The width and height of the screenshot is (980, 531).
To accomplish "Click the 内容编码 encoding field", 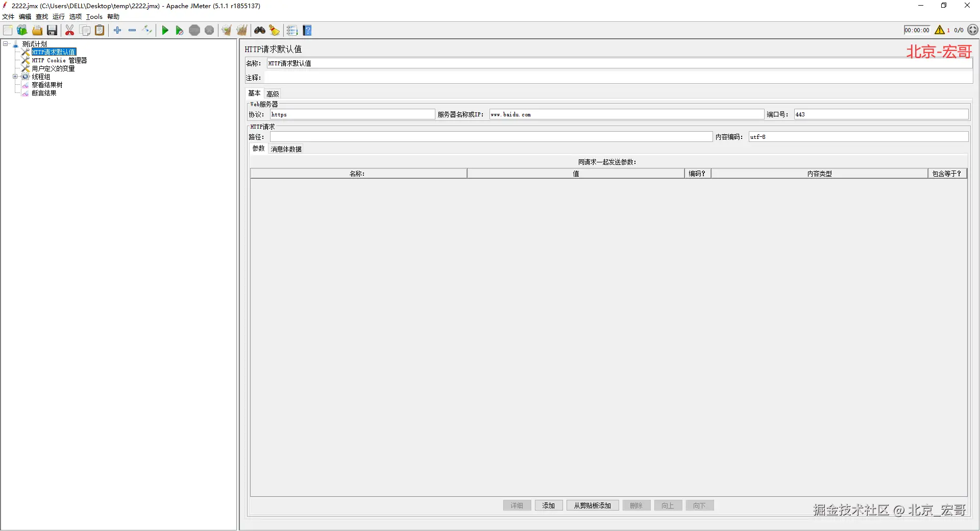I will pyautogui.click(x=859, y=137).
